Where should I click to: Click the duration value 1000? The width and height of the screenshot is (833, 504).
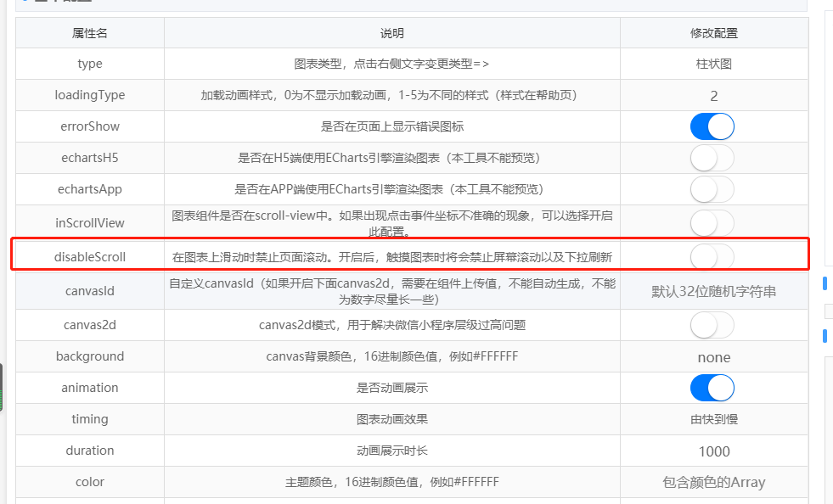pos(713,451)
